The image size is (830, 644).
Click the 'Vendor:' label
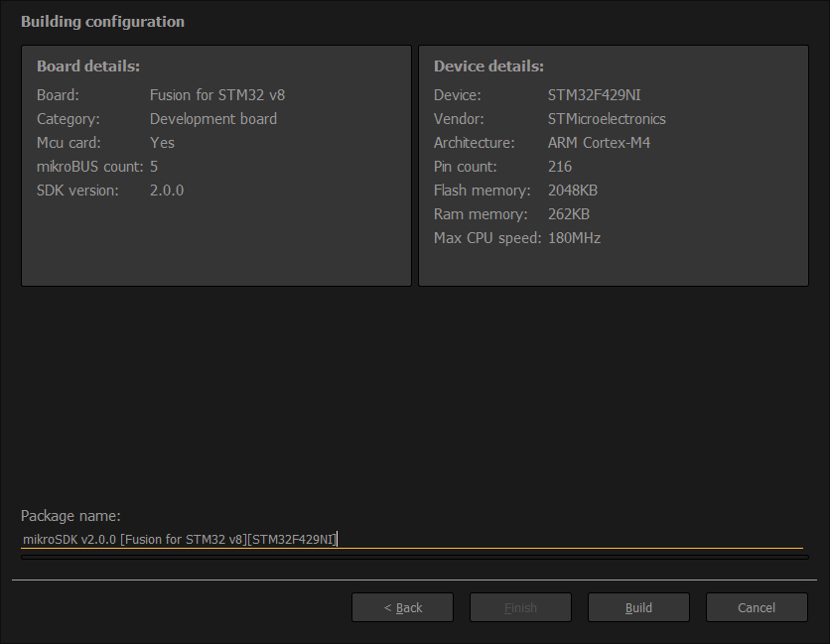459,119
